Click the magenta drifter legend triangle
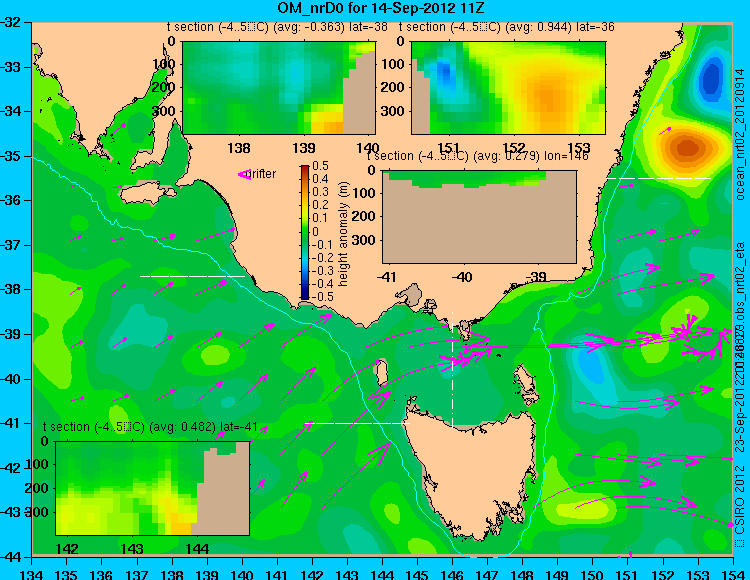This screenshot has width=750, height=580. [244, 174]
